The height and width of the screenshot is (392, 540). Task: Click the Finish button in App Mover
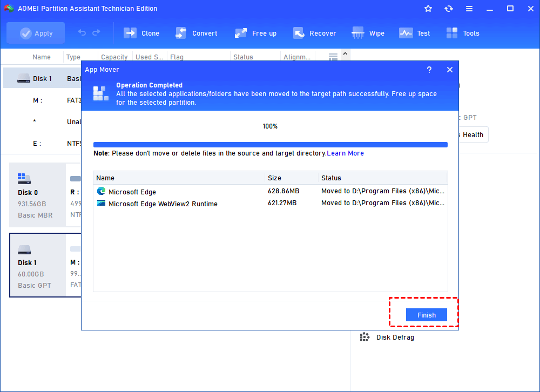427,315
